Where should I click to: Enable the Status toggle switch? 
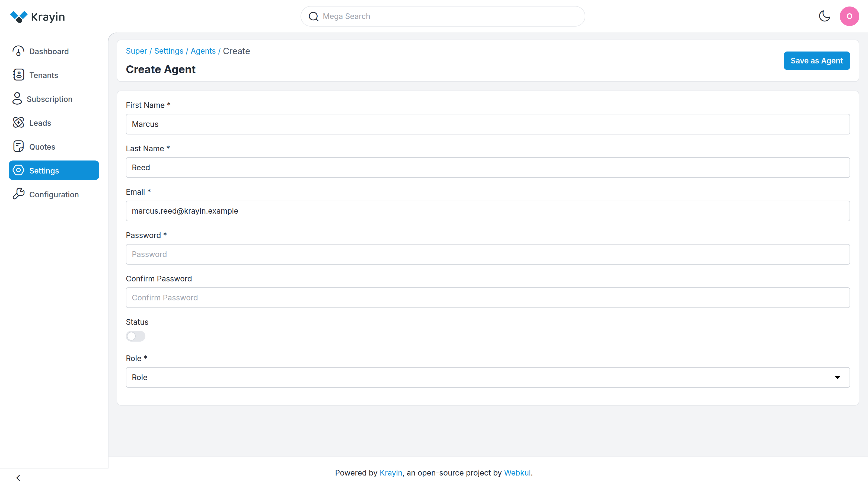click(x=135, y=336)
